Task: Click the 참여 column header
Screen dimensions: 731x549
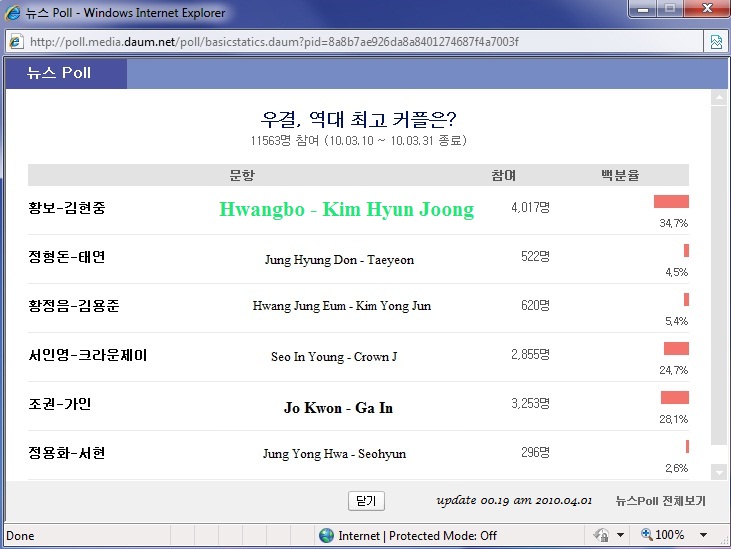Action: click(x=503, y=175)
